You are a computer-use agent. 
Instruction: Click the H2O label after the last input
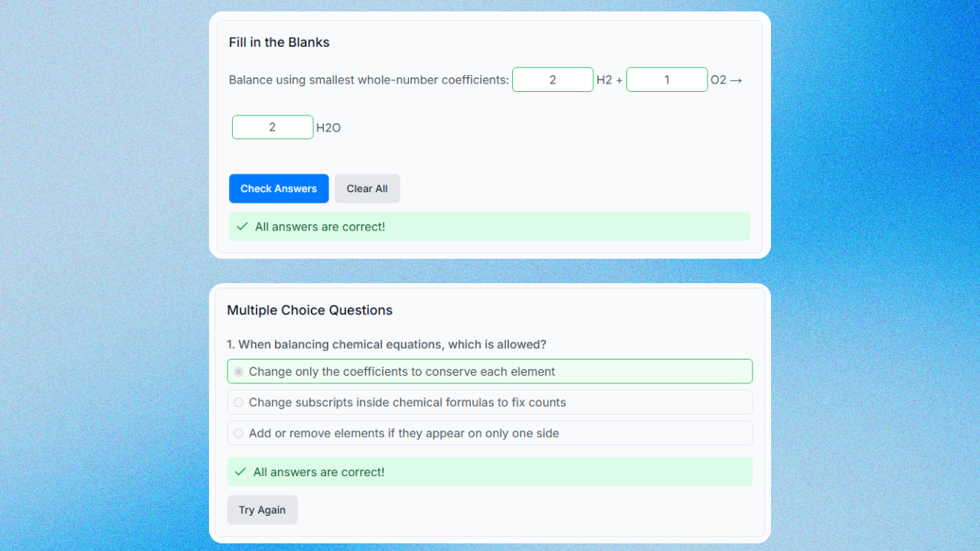(328, 128)
